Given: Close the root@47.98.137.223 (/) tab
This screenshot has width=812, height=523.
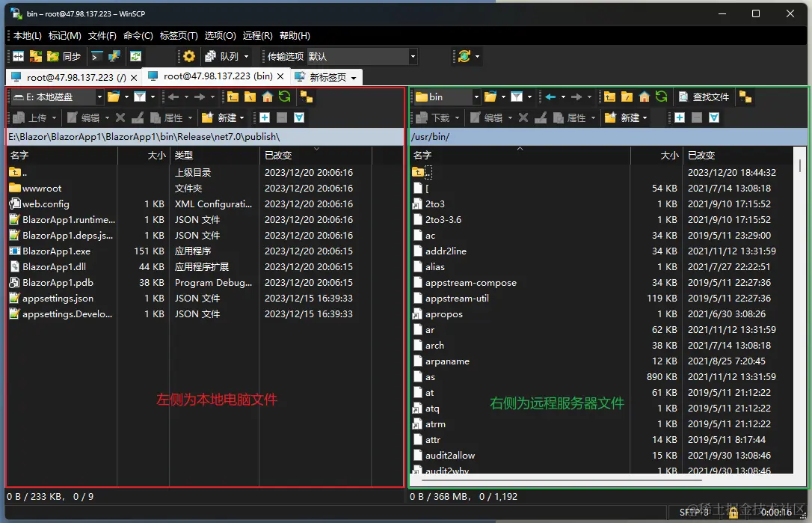Looking at the screenshot, I should pyautogui.click(x=134, y=77).
